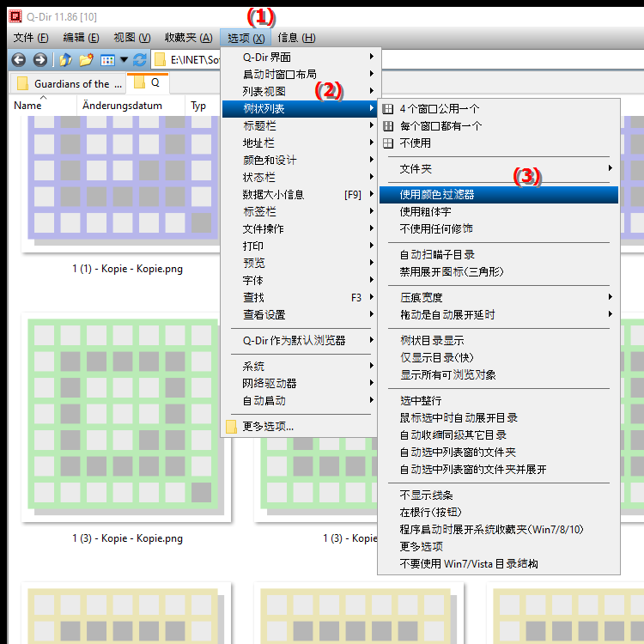The height and width of the screenshot is (644, 644).
Task: Select the 每个窗口都有一个 tree layout option
Action: (x=498, y=126)
